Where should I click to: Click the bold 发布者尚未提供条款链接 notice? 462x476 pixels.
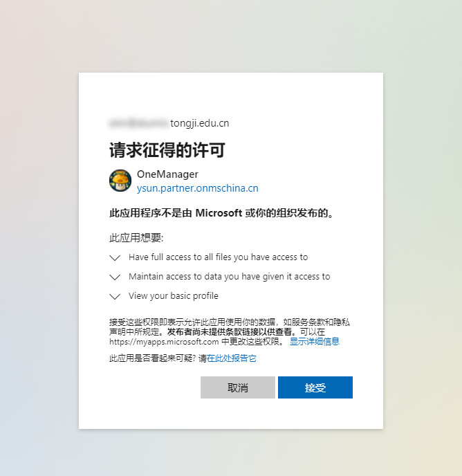(231, 332)
